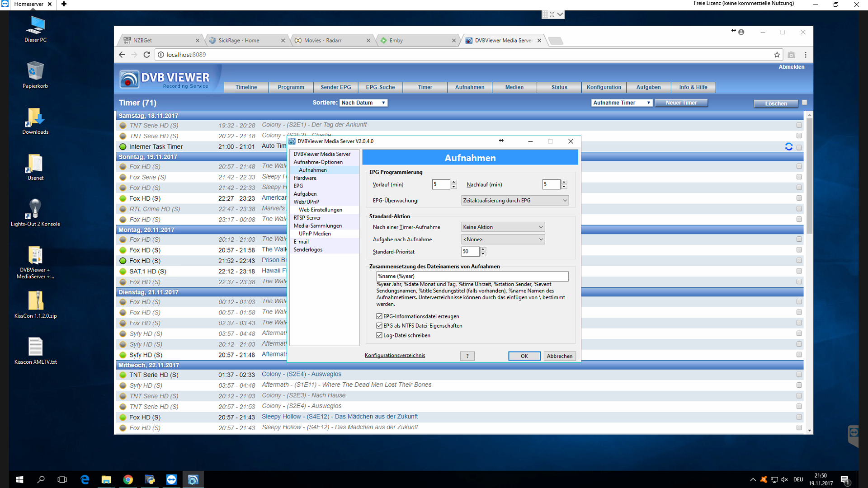Switch to the Movies - Radarr browser tab

tap(332, 40)
